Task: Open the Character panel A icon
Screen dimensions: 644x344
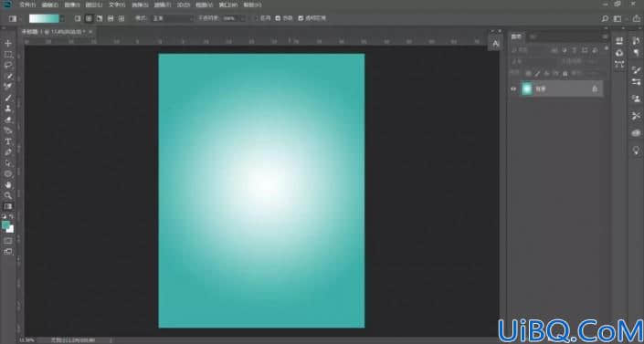Action: pos(496,44)
